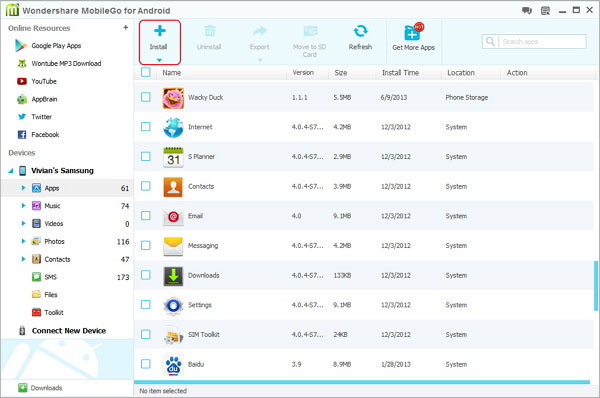Select Photos in the device sidebar
The width and height of the screenshot is (600, 398).
pyautogui.click(x=54, y=241)
